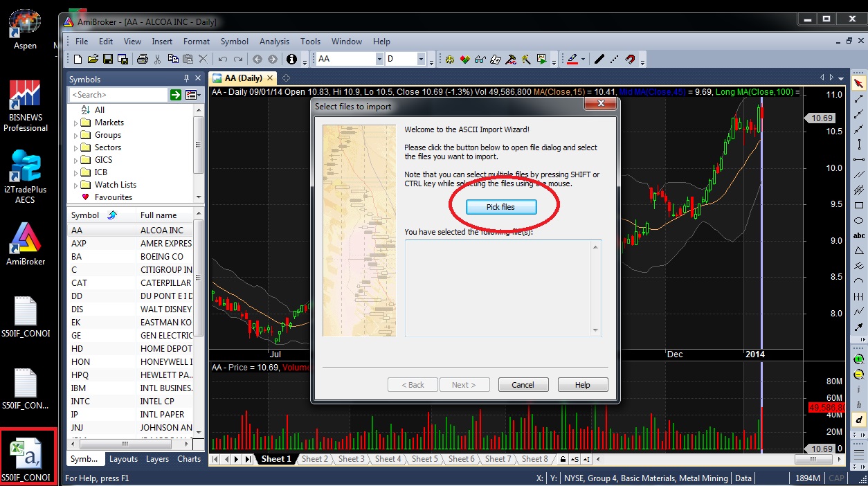Image resolution: width=868 pixels, height=486 pixels.
Task: Open the Tools menu
Action: pos(311,42)
